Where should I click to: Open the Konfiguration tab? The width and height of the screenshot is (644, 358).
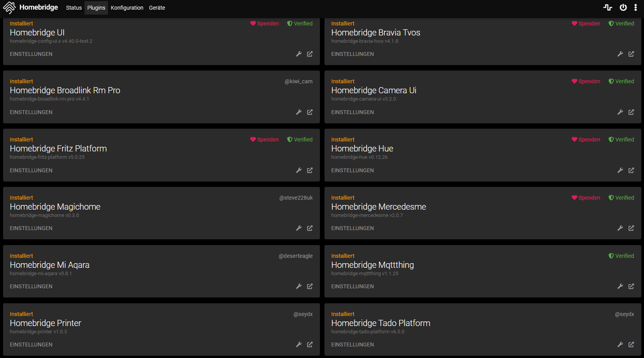[127, 8]
